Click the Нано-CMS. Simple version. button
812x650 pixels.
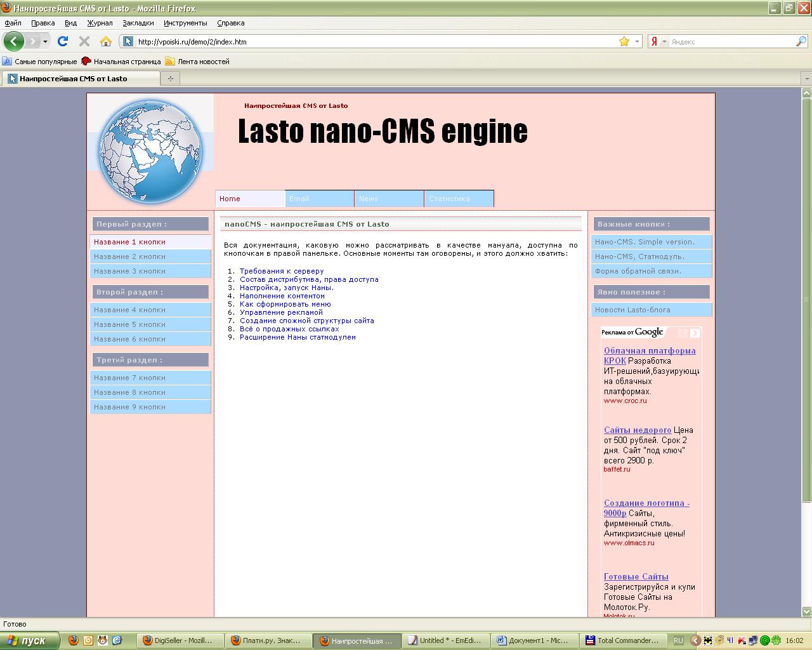(x=652, y=242)
